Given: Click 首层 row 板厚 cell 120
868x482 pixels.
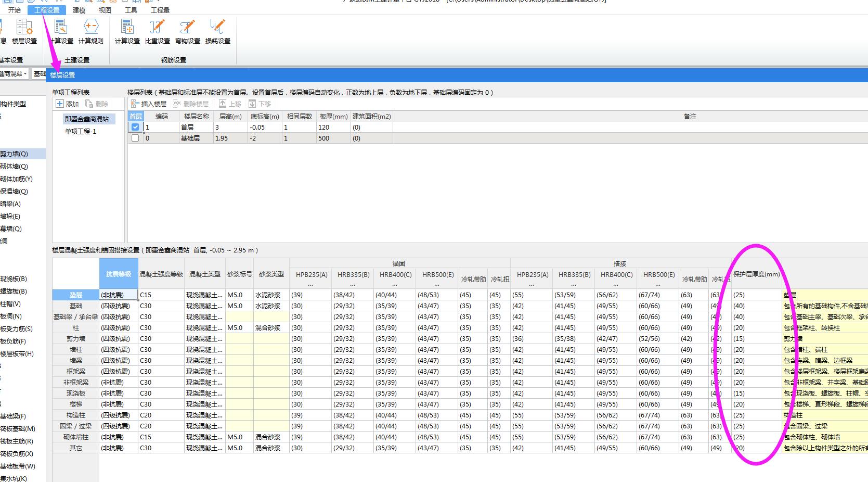Looking at the screenshot, I should click(333, 127).
